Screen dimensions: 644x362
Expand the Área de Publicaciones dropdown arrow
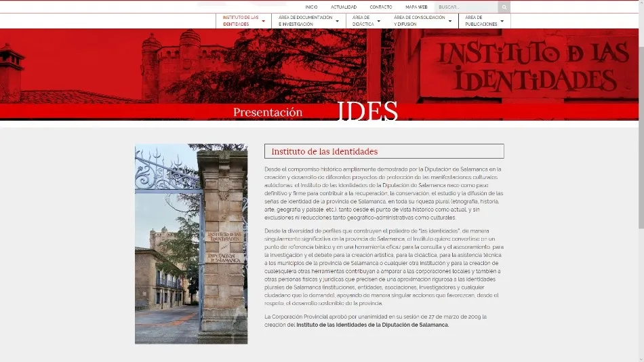pyautogui.click(x=503, y=21)
